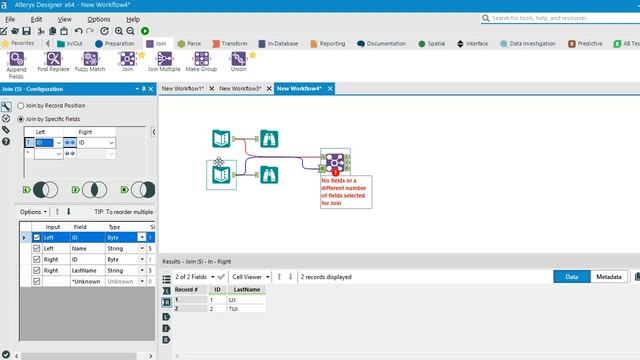Viewport: 640px width, 360px height.
Task: Open the empty second-row Left field dropdown
Action: pos(58,154)
